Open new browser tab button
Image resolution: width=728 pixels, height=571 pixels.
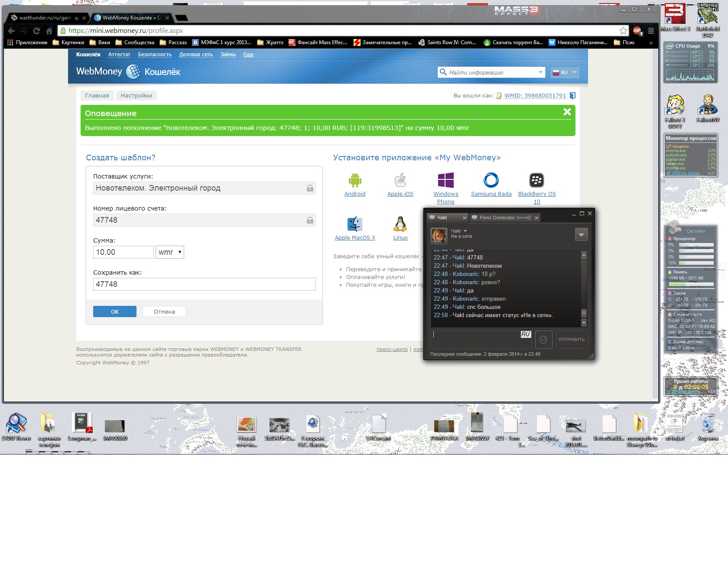pyautogui.click(x=182, y=18)
